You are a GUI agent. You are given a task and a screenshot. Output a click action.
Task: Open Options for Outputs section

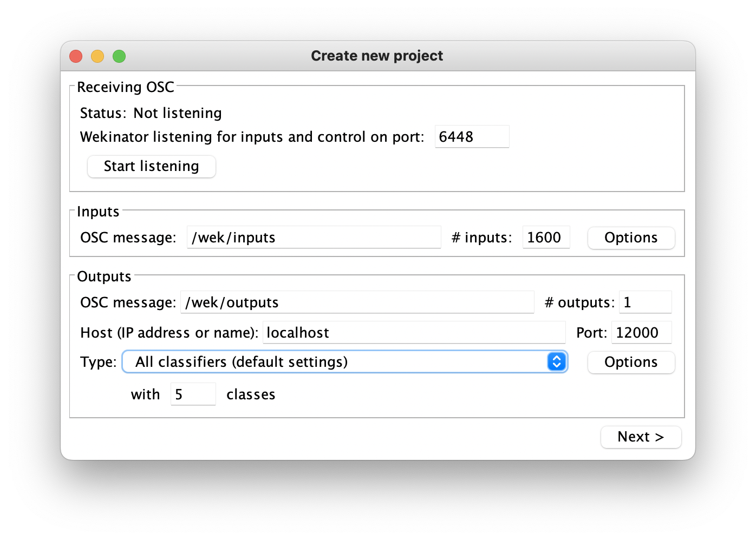(x=631, y=362)
